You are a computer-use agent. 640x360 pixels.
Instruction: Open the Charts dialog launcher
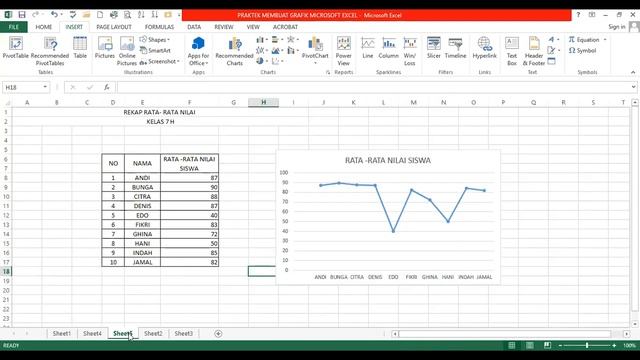coord(328,72)
